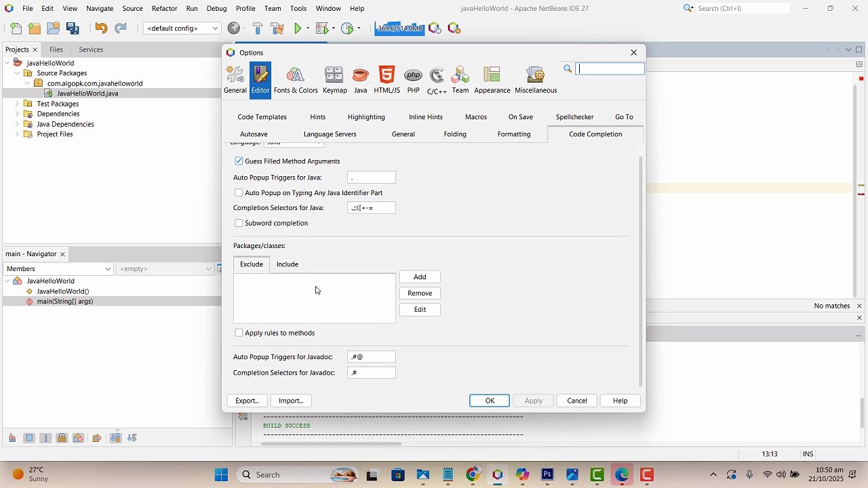Open the Navigate menu
Image resolution: width=868 pixels, height=488 pixels.
pyautogui.click(x=100, y=9)
